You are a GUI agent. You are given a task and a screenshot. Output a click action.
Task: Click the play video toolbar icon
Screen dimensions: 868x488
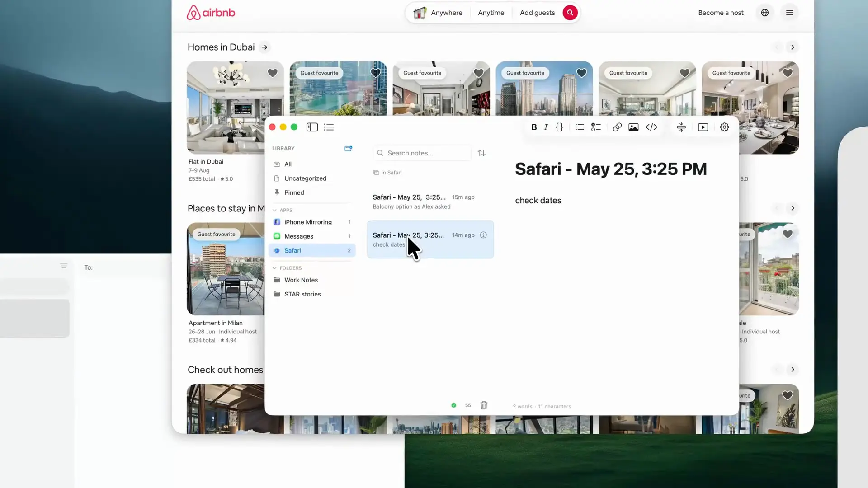tap(703, 127)
